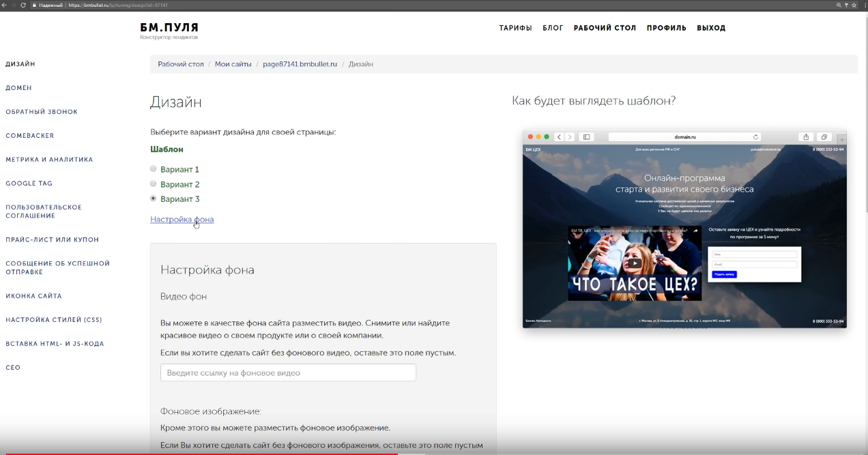Go to ПРОФИЛЬ in the top navigation
This screenshot has width=868, height=455.
(x=666, y=28)
